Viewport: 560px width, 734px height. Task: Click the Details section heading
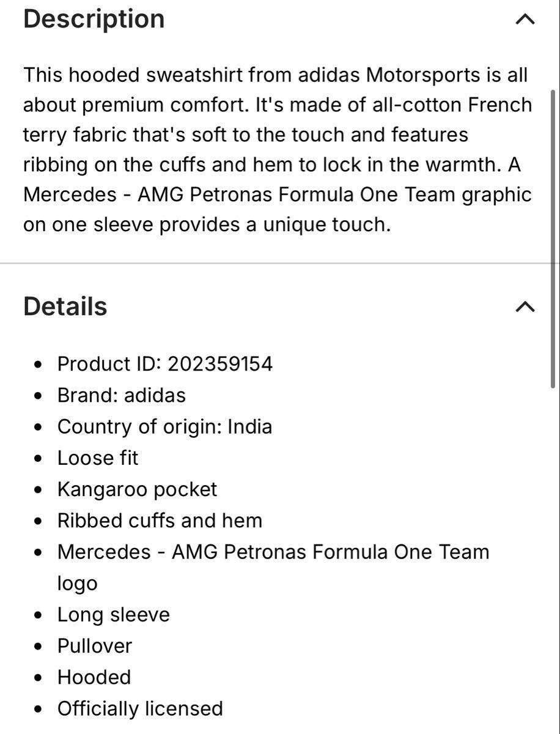(65, 306)
